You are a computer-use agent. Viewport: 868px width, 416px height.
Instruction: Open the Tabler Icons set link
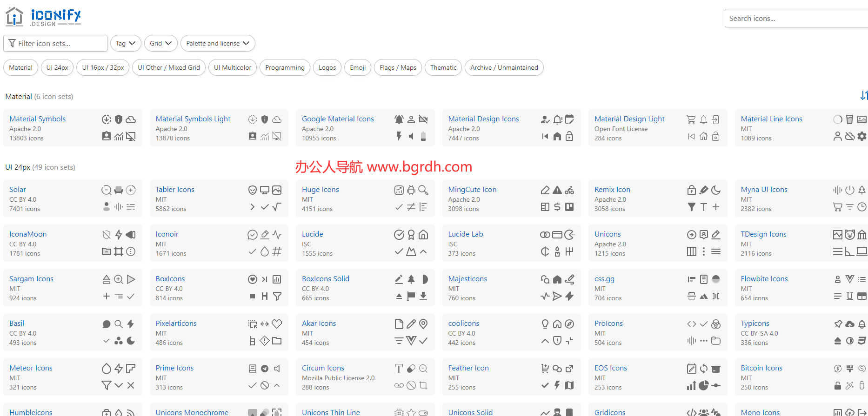coord(175,190)
